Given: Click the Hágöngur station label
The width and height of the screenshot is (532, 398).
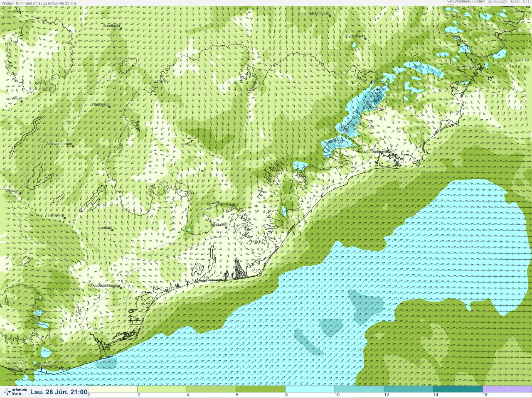Looking at the screenshot, I should click(x=100, y=104).
